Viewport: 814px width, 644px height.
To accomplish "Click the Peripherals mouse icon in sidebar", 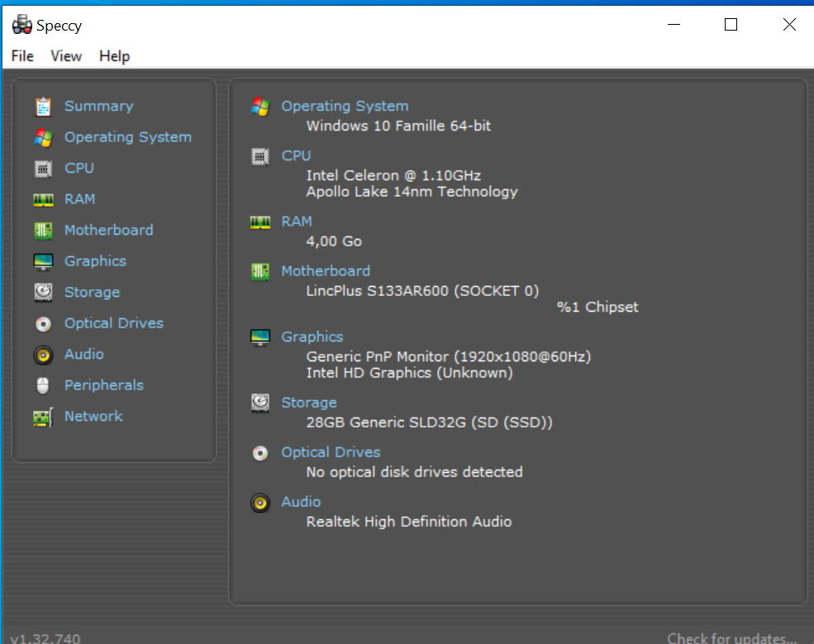I will tap(43, 386).
